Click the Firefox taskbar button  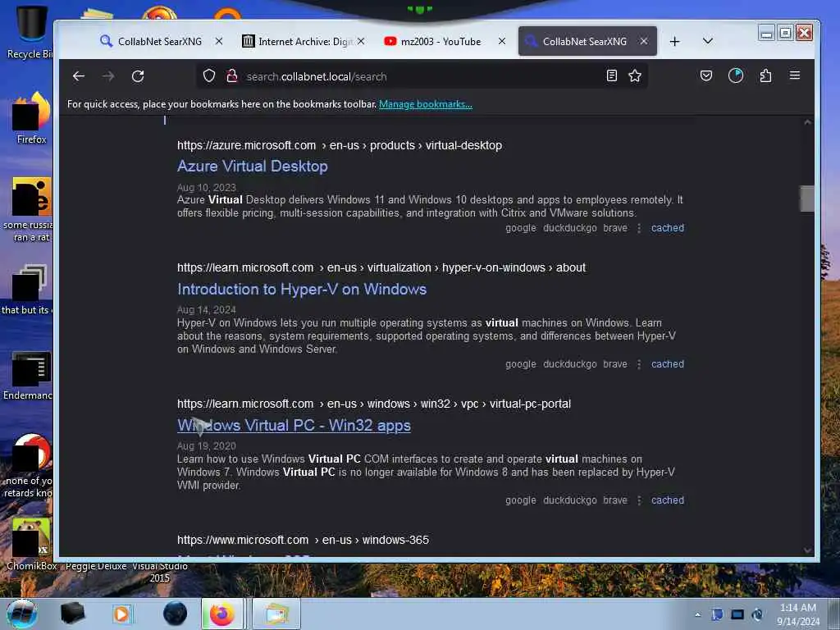coord(222,614)
